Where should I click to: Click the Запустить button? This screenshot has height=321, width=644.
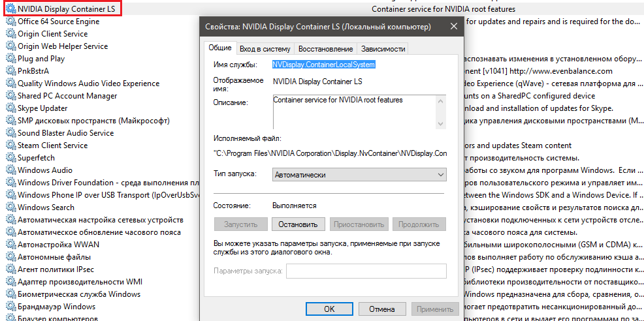click(x=240, y=224)
